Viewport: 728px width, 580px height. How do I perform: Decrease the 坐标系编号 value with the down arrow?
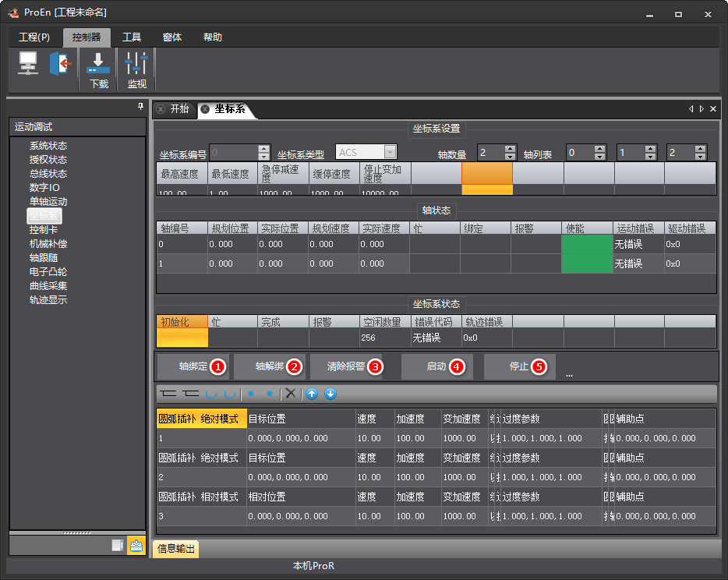coord(263,157)
